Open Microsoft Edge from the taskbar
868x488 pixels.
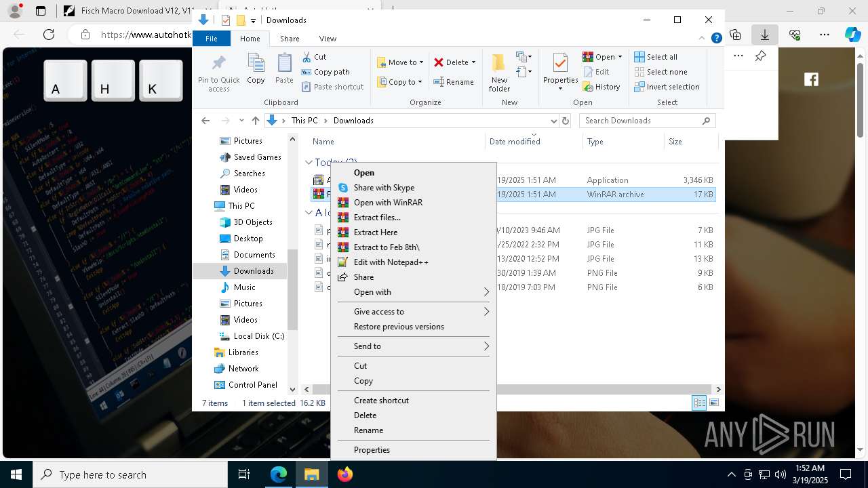point(279,474)
